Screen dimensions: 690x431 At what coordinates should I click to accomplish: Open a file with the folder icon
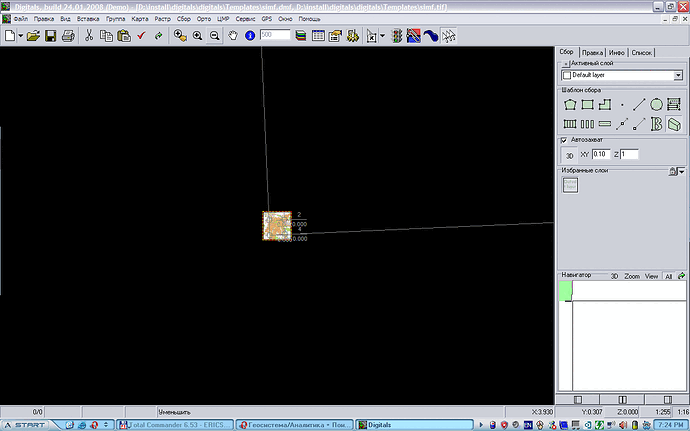(33, 36)
